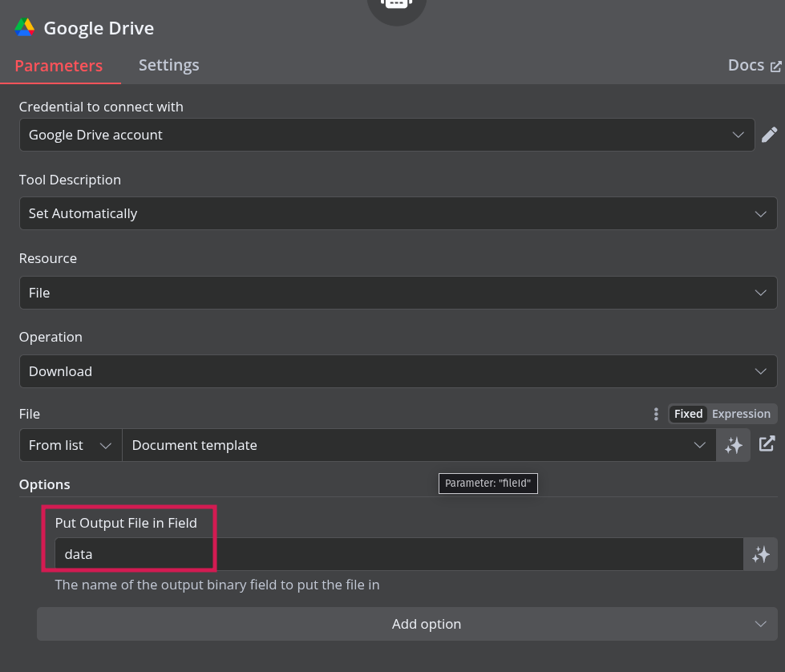Edit credential with the pencil icon
Image resolution: width=785 pixels, height=672 pixels.
770,135
